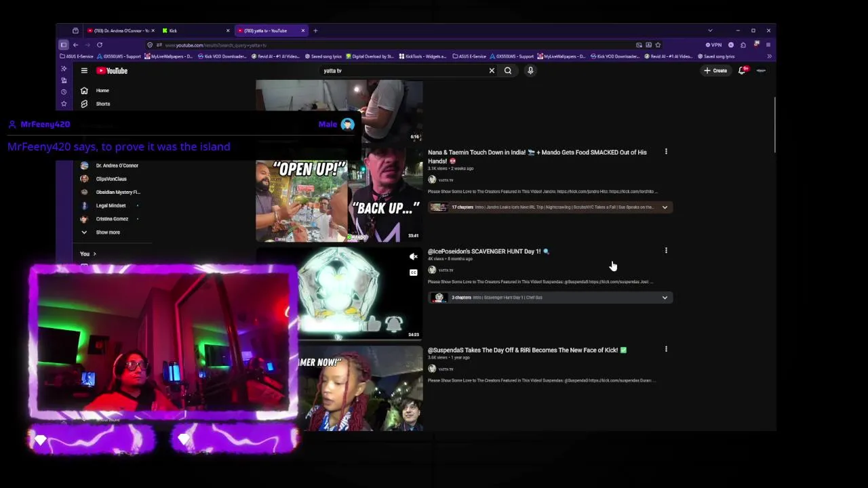Open Nana & Taemin Touch Down video
Screen dimensions: 868x488
coord(537,157)
